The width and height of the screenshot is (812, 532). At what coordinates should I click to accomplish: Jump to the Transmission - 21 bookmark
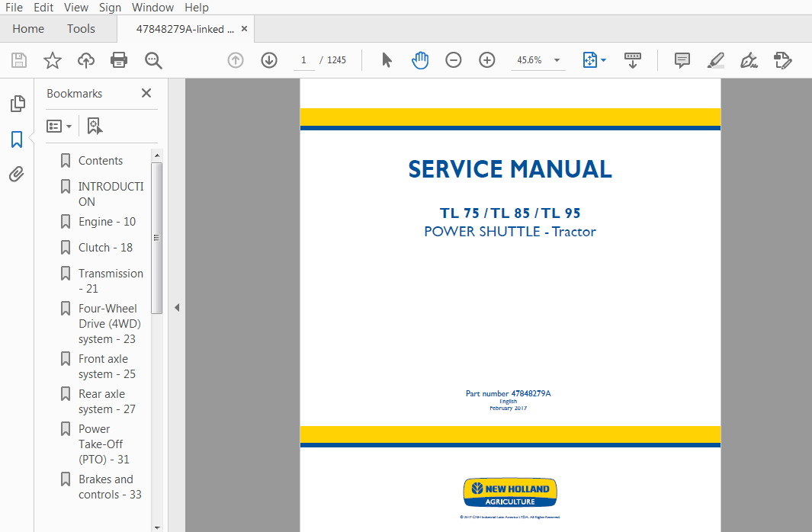(111, 281)
